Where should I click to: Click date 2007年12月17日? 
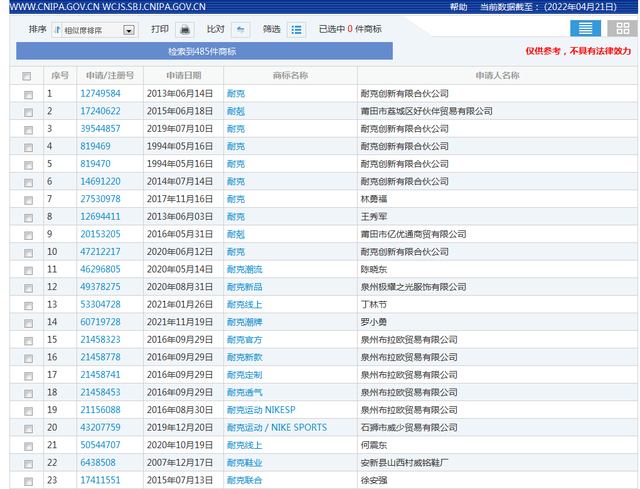pyautogui.click(x=180, y=462)
